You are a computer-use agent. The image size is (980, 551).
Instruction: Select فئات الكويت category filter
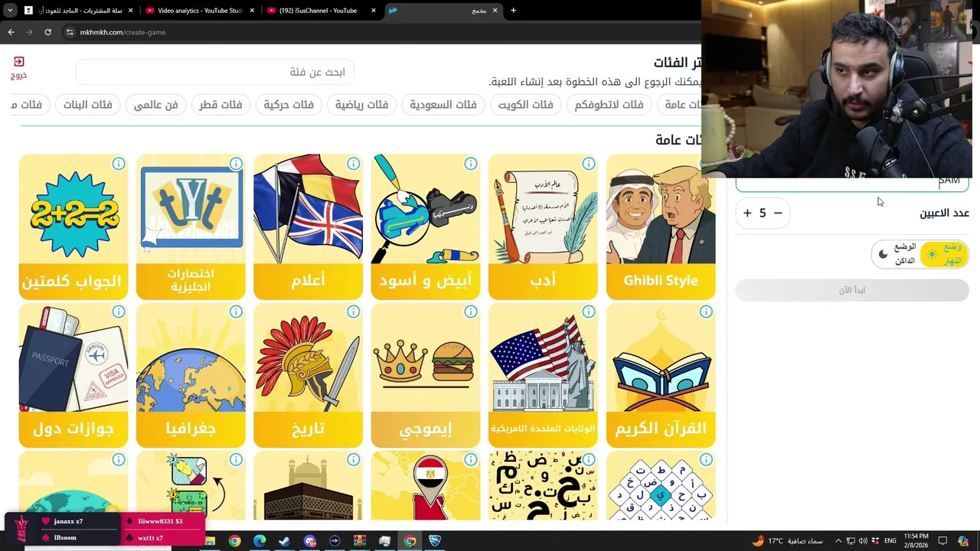(525, 104)
